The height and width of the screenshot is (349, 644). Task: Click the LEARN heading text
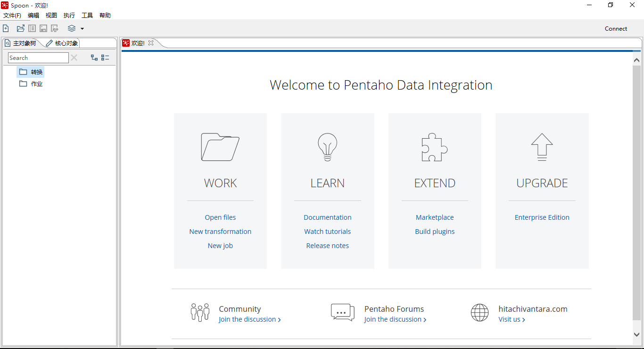[x=328, y=183]
